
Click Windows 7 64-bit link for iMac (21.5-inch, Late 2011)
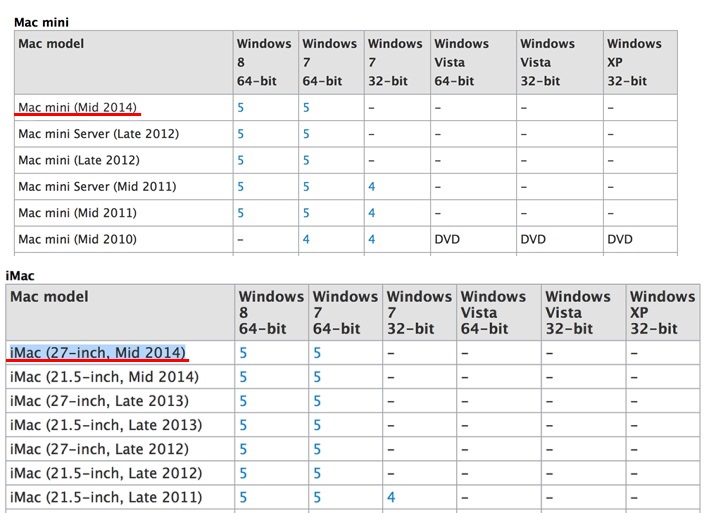317,497
